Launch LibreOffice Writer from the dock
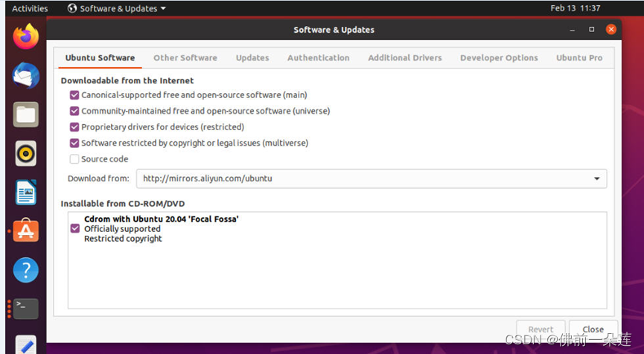The height and width of the screenshot is (354, 644). 26,192
